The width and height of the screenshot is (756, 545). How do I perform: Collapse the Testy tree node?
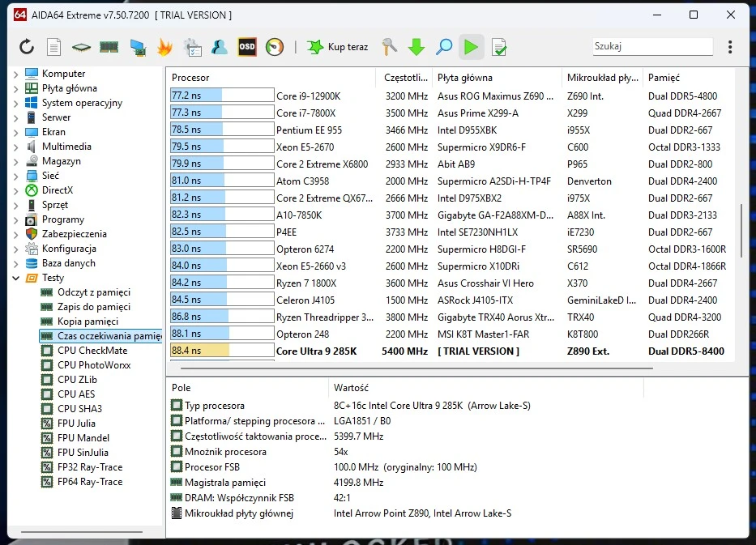[x=16, y=278]
